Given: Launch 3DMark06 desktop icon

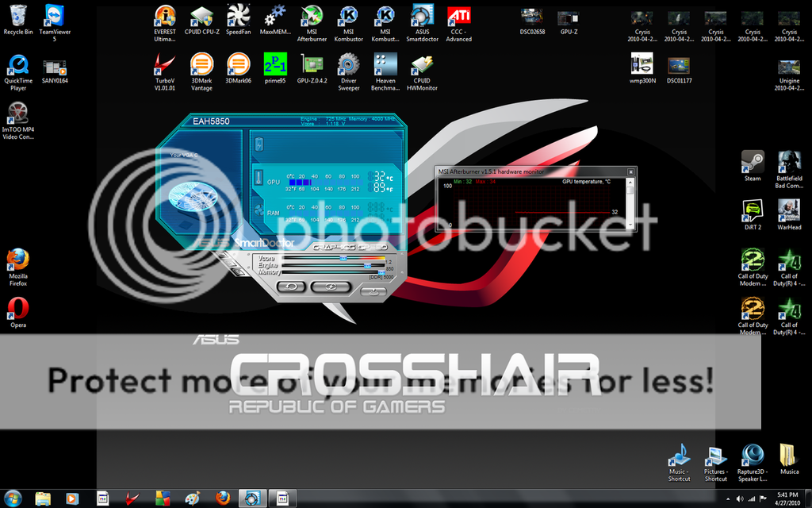Looking at the screenshot, I should pos(238,68).
